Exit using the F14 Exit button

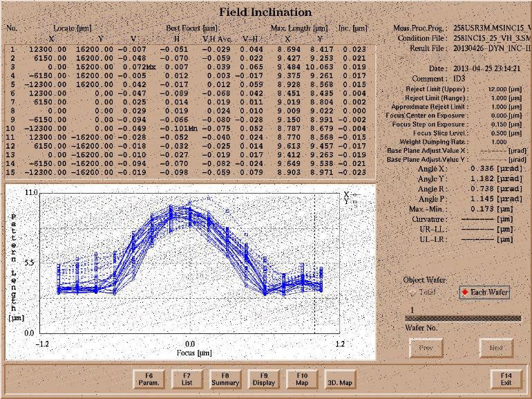click(506, 378)
